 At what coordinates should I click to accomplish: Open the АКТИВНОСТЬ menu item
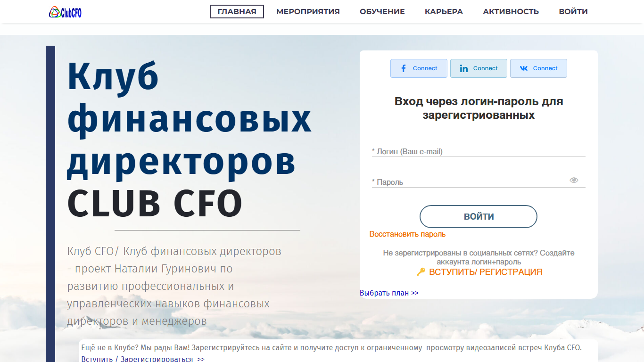[x=511, y=12]
